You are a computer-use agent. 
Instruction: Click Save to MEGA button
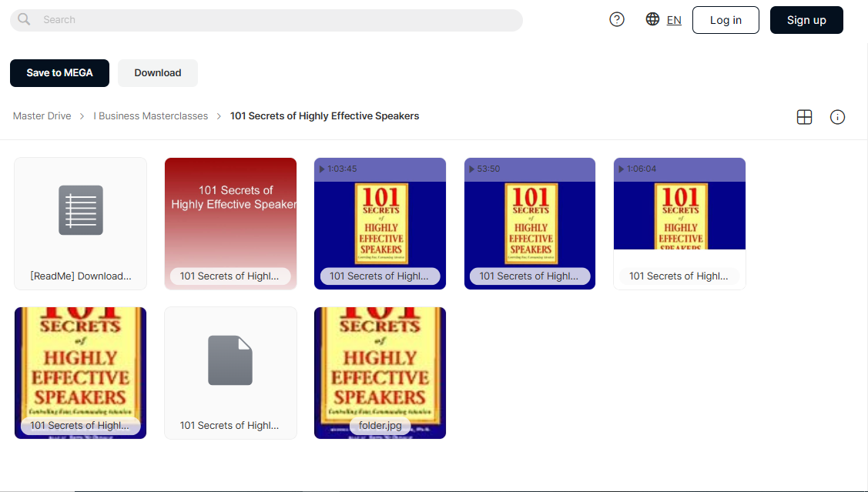tap(60, 73)
